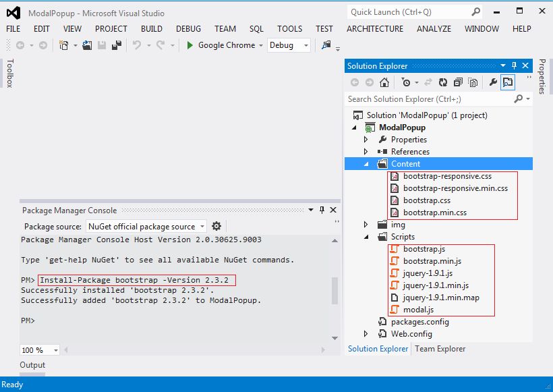Image resolution: width=553 pixels, height=392 pixels.
Task: Click the Open File toolbar icon
Action: (88, 45)
